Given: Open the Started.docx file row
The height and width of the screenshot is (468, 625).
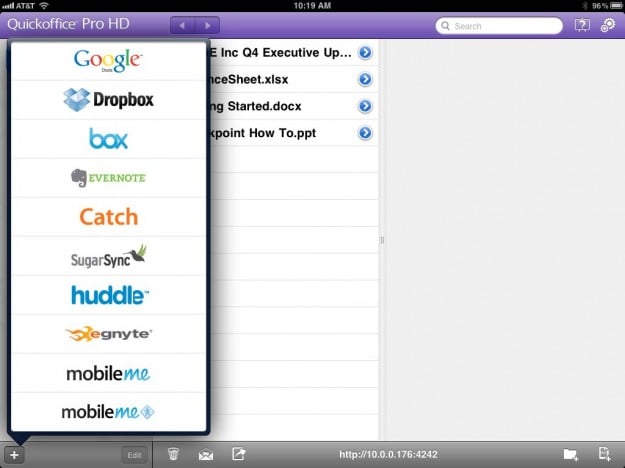Looking at the screenshot, I should (294, 106).
